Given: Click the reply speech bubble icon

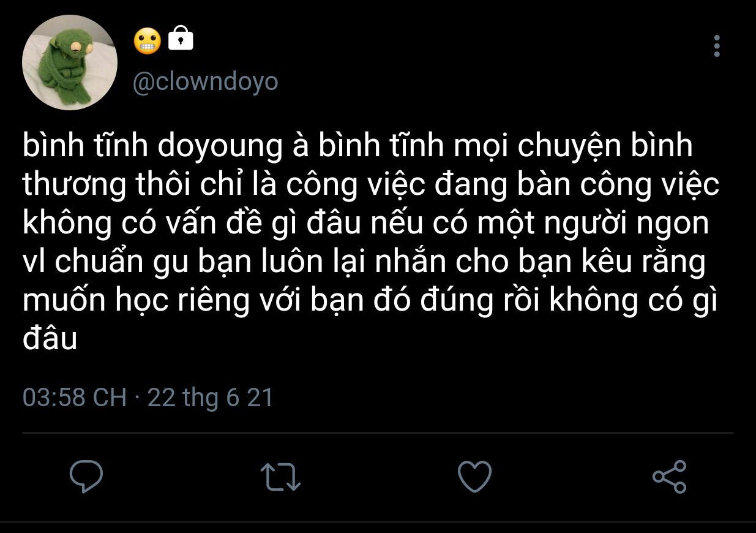Looking at the screenshot, I should click(x=86, y=477).
